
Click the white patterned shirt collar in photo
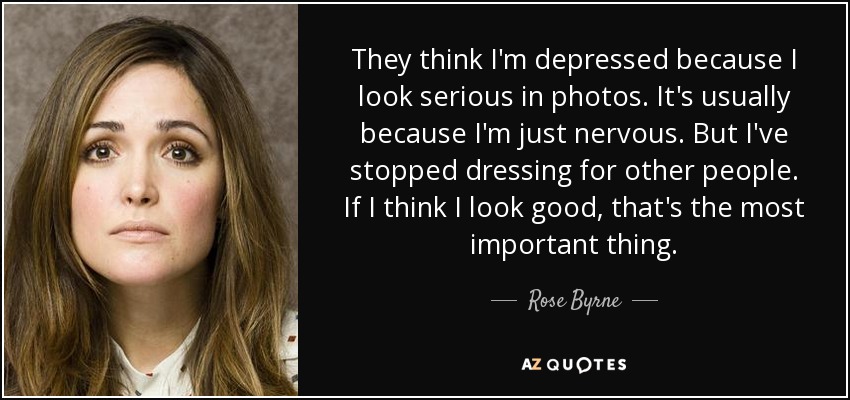coord(163,363)
